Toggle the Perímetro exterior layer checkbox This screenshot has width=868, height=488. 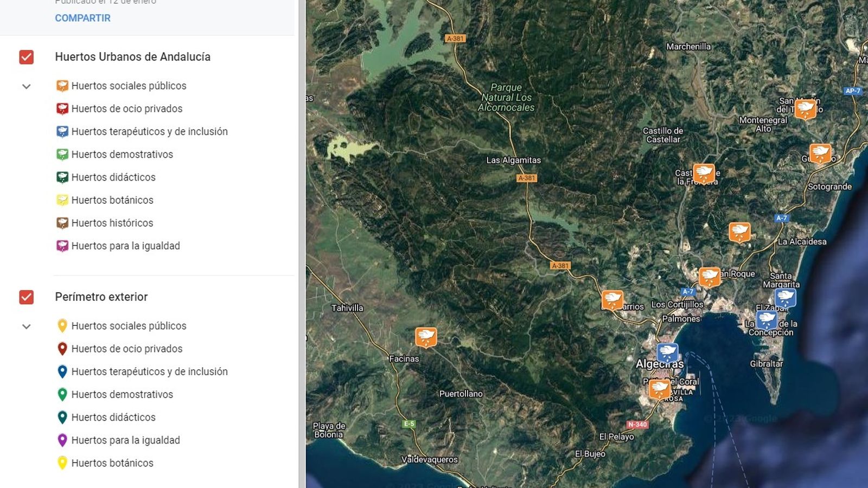tap(27, 297)
